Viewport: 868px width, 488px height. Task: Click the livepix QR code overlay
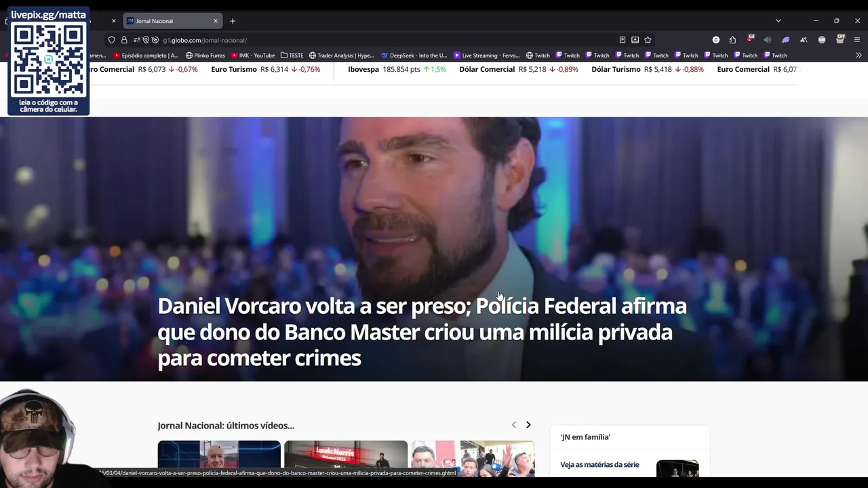pos(48,61)
